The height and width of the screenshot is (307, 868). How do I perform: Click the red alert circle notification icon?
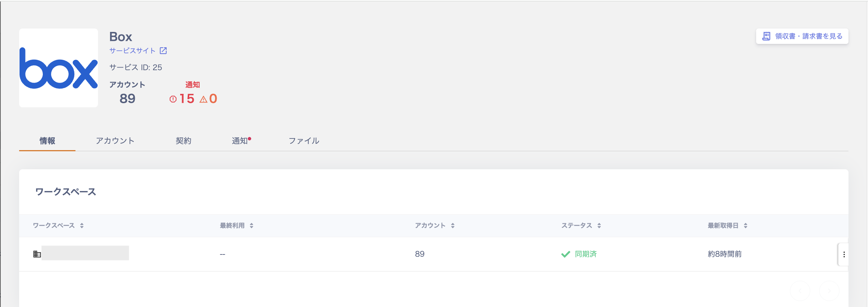pos(173,99)
